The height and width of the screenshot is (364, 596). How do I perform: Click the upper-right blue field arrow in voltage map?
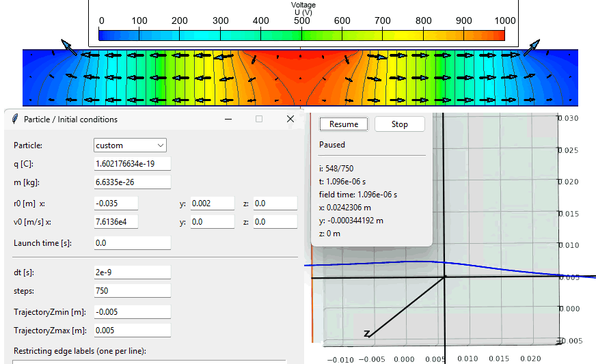(x=532, y=47)
